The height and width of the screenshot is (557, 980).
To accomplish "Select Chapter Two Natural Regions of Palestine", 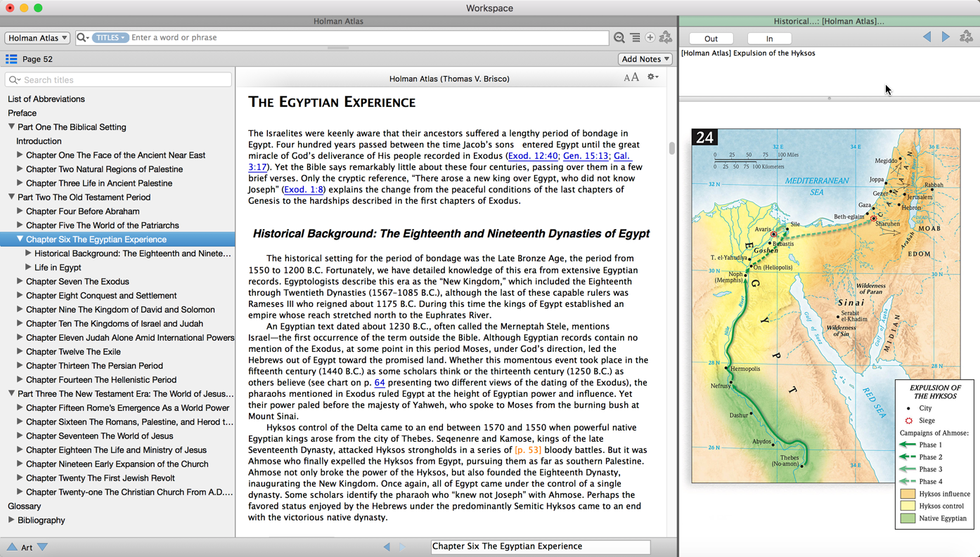I will 105,169.
